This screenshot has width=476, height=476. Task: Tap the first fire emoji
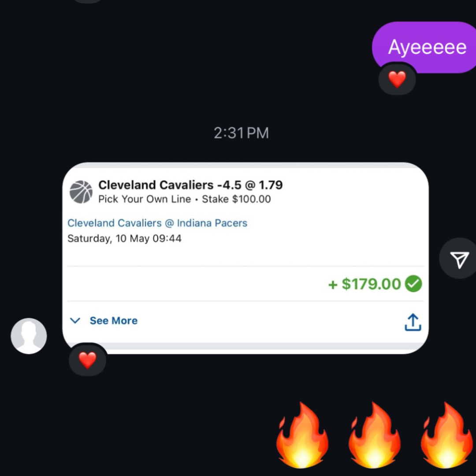coord(302,435)
